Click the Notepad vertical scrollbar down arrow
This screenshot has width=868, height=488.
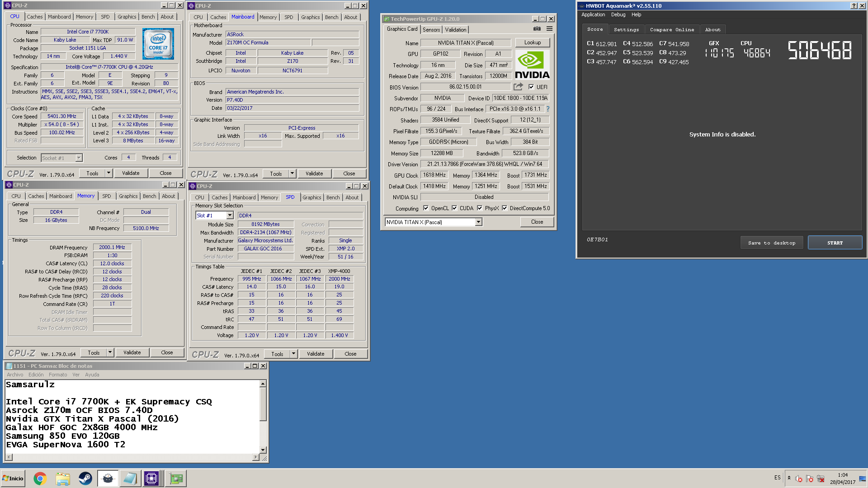point(263,450)
